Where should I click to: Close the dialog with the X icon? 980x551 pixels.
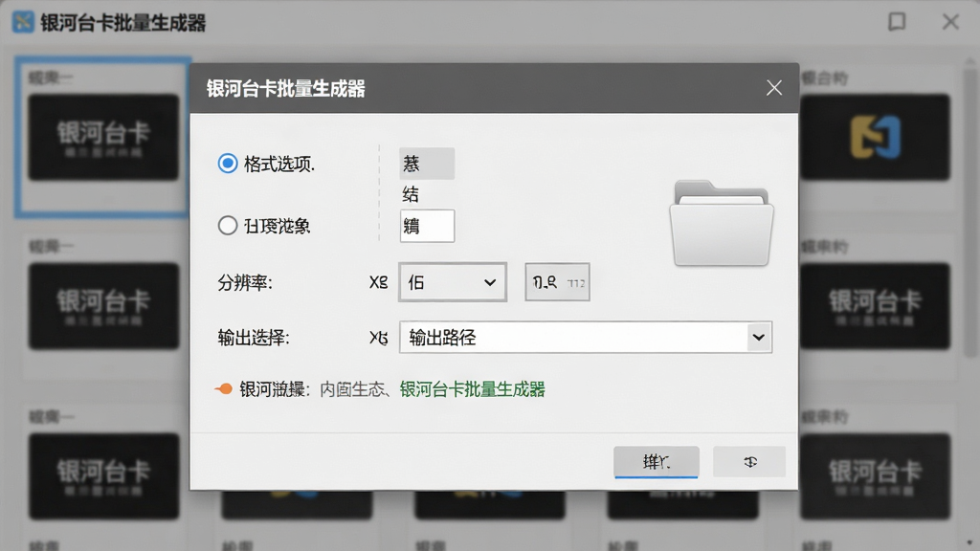[x=773, y=88]
